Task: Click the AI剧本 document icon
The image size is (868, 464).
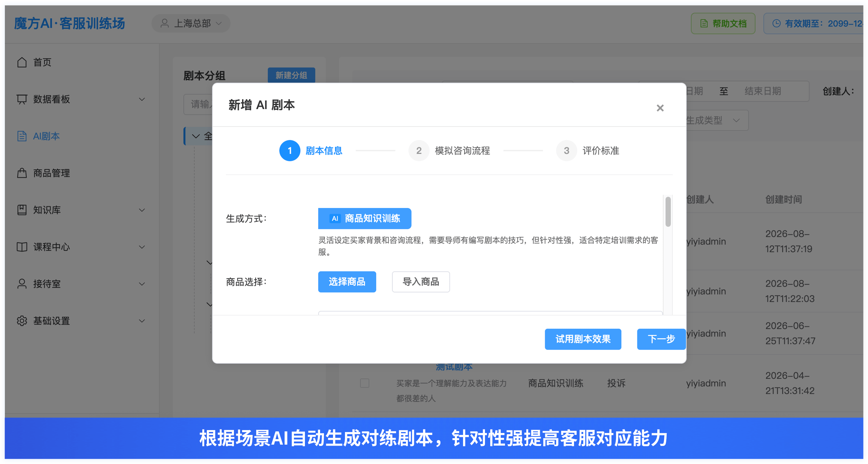Action: pyautogui.click(x=22, y=136)
